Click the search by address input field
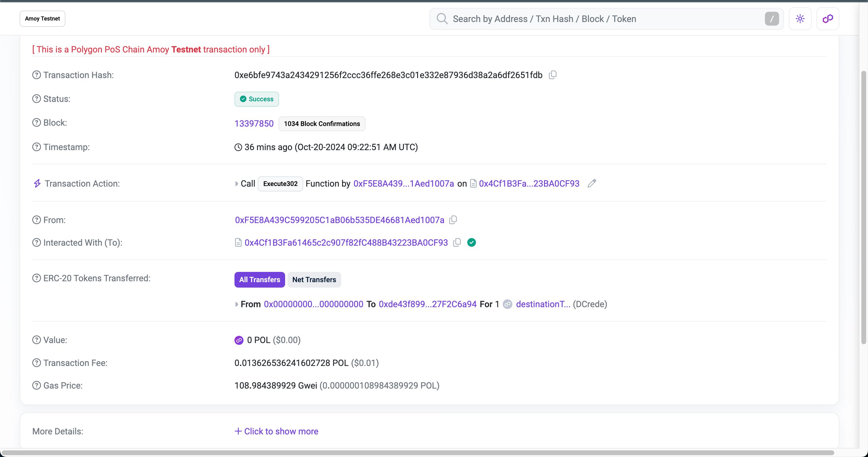 (x=606, y=18)
